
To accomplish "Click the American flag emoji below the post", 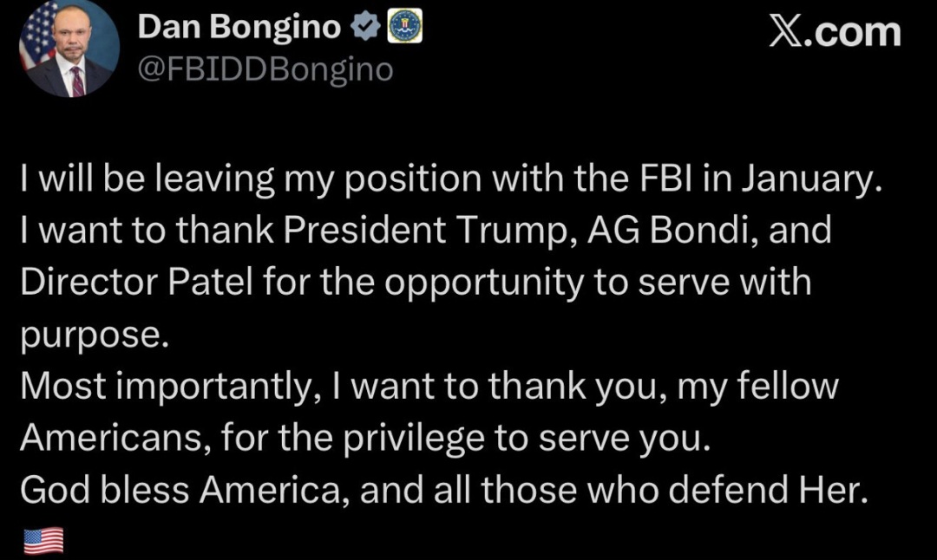I will coord(43,542).
